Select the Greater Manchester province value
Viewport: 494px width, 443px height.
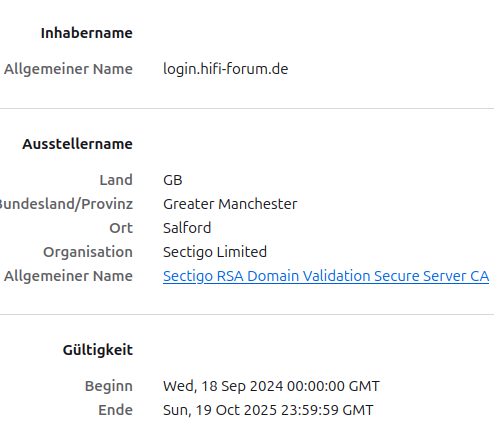[x=230, y=204]
